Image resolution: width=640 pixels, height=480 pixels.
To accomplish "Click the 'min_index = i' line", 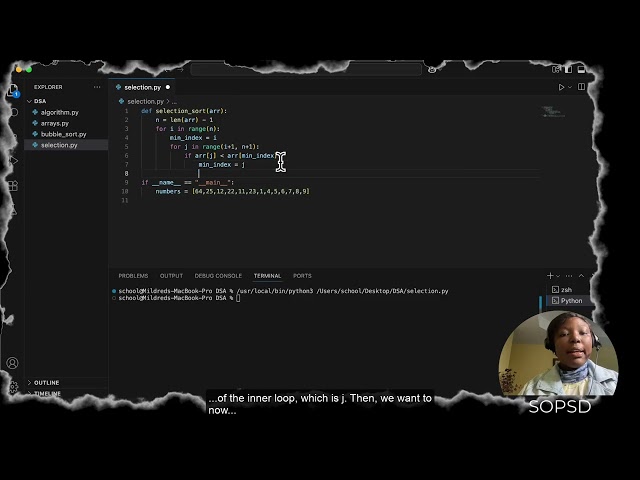I will (x=193, y=138).
